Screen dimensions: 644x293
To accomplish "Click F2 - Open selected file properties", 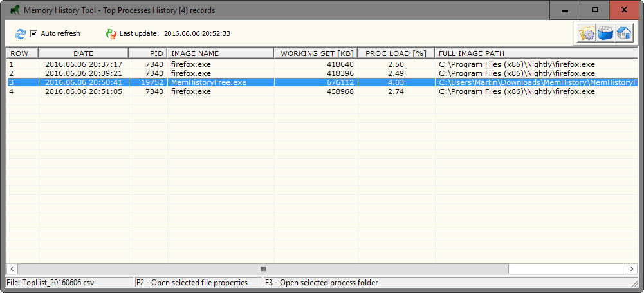I will (x=192, y=283).
